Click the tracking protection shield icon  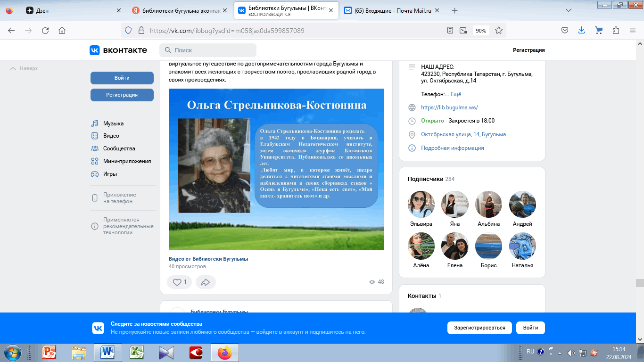[x=128, y=30]
